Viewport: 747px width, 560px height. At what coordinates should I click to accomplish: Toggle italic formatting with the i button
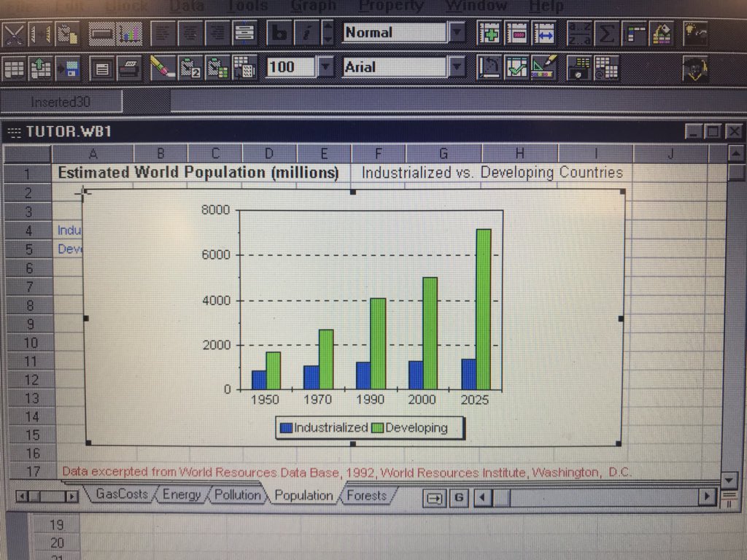[307, 34]
